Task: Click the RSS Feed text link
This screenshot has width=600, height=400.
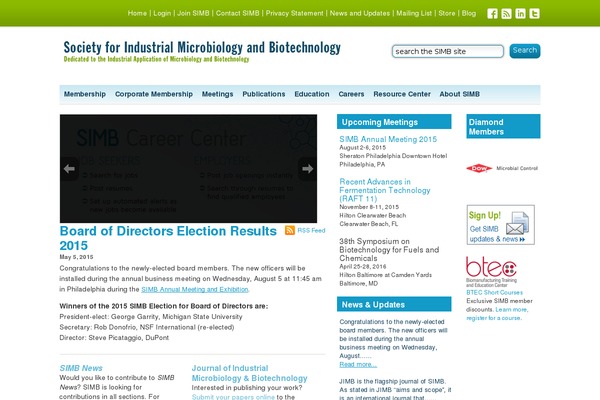Action: 311,230
